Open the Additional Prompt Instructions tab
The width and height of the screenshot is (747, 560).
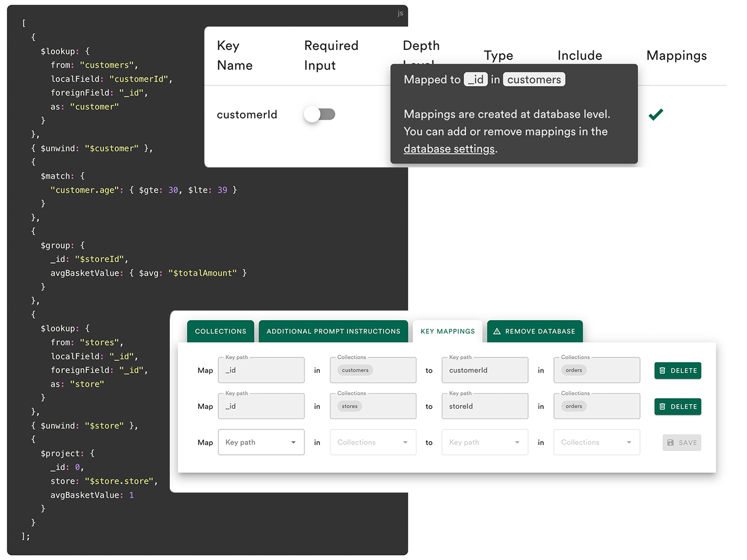click(x=333, y=331)
